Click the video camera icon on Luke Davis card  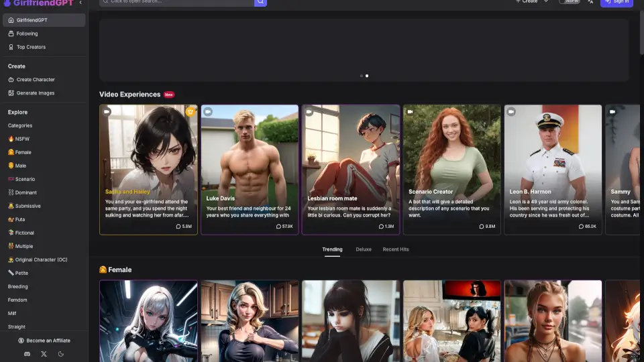208,112
